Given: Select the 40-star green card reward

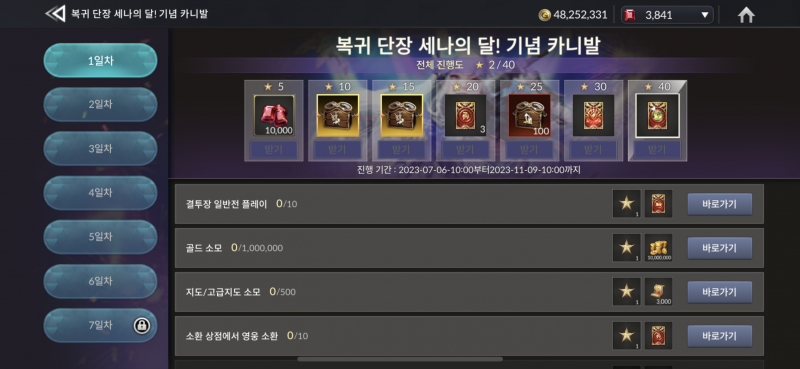Looking at the screenshot, I should click(657, 115).
